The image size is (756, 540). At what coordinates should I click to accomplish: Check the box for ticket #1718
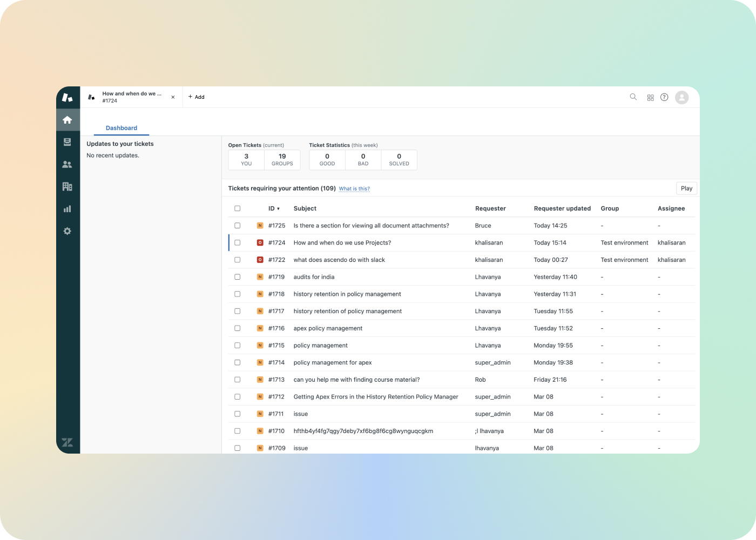[x=238, y=294]
